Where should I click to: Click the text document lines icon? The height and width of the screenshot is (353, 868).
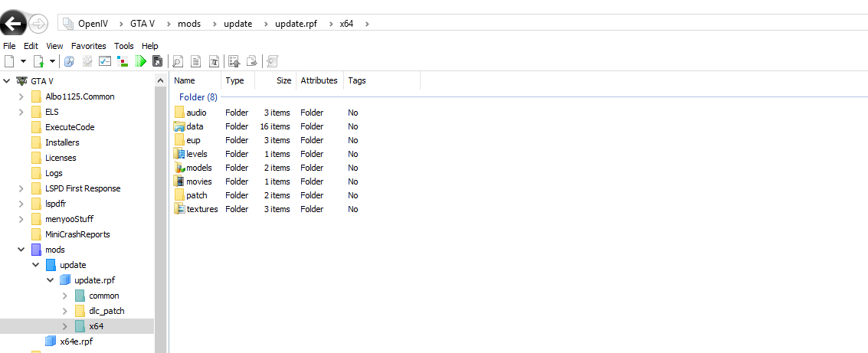195,60
